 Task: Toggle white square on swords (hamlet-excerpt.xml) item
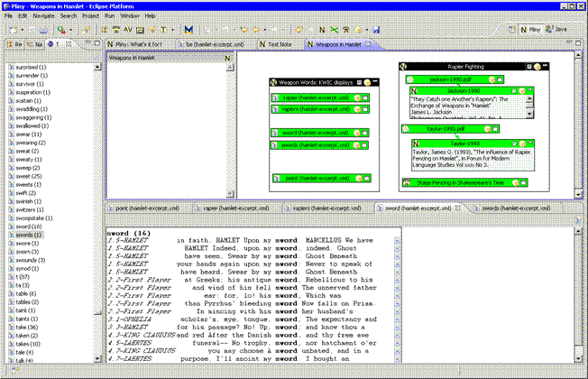(x=364, y=145)
